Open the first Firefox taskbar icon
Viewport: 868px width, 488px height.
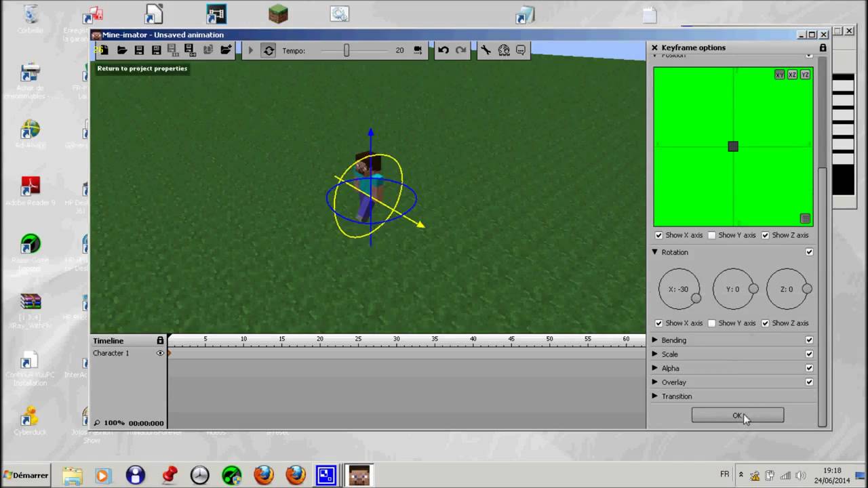coord(263,475)
